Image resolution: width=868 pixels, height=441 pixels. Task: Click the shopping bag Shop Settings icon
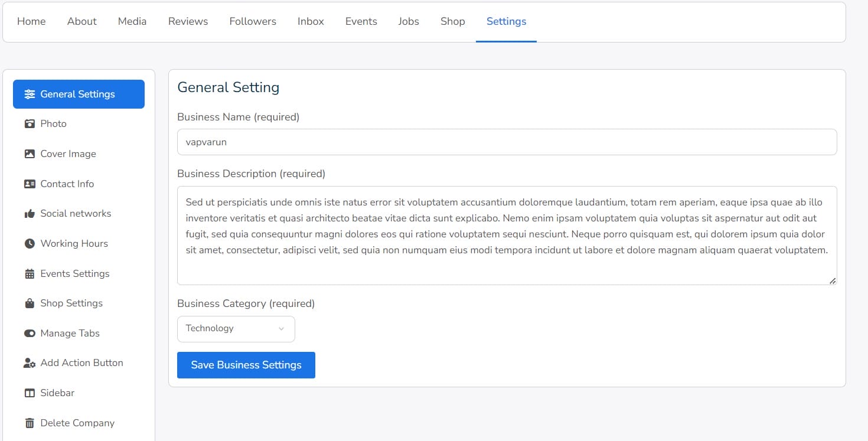coord(30,303)
